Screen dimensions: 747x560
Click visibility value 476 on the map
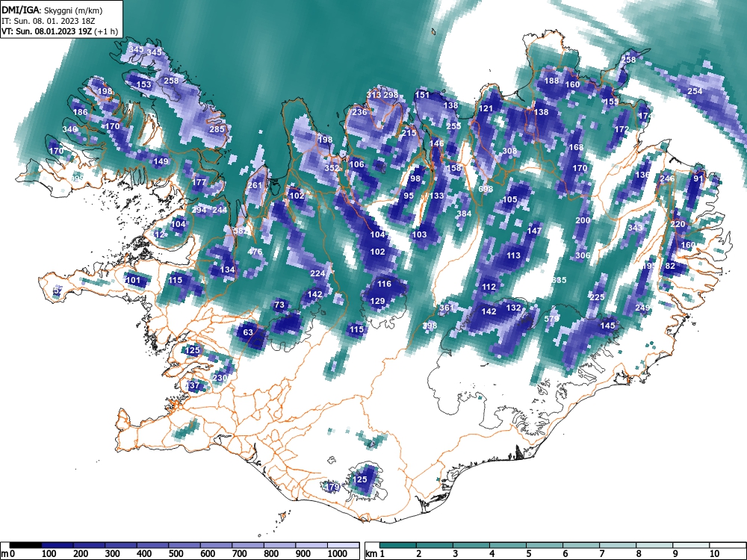(x=255, y=252)
